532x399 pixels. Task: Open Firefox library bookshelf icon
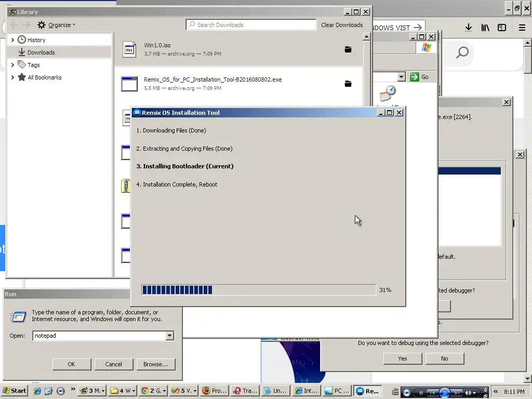click(485, 28)
